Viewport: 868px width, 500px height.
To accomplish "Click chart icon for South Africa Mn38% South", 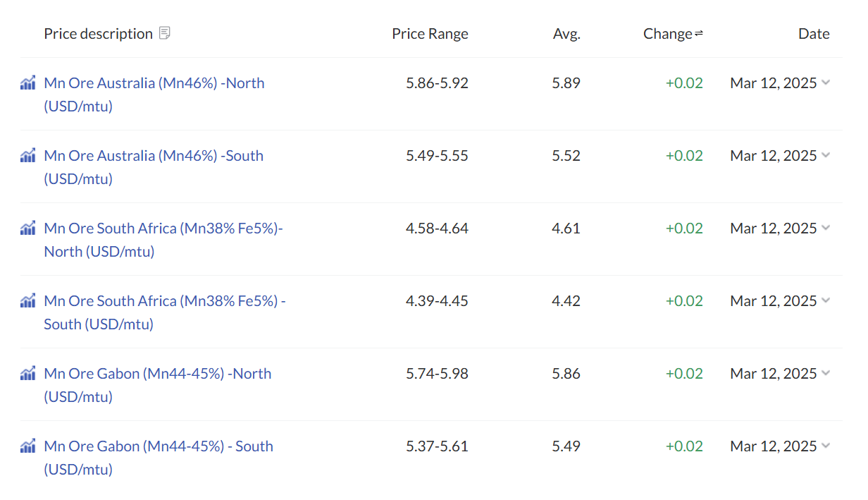I will (x=27, y=301).
